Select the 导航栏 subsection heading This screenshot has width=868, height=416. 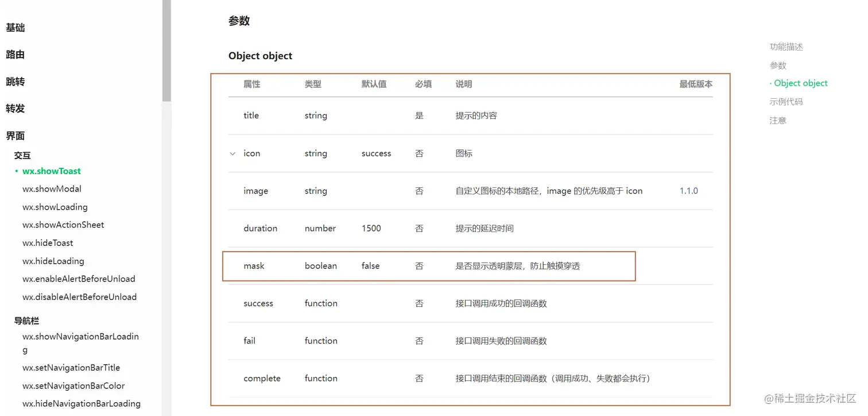coord(26,321)
